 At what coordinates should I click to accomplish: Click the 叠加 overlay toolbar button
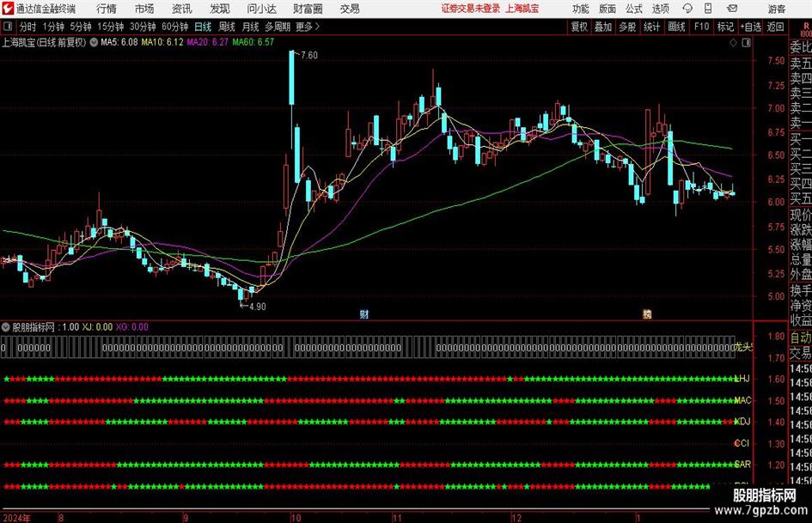tap(603, 27)
